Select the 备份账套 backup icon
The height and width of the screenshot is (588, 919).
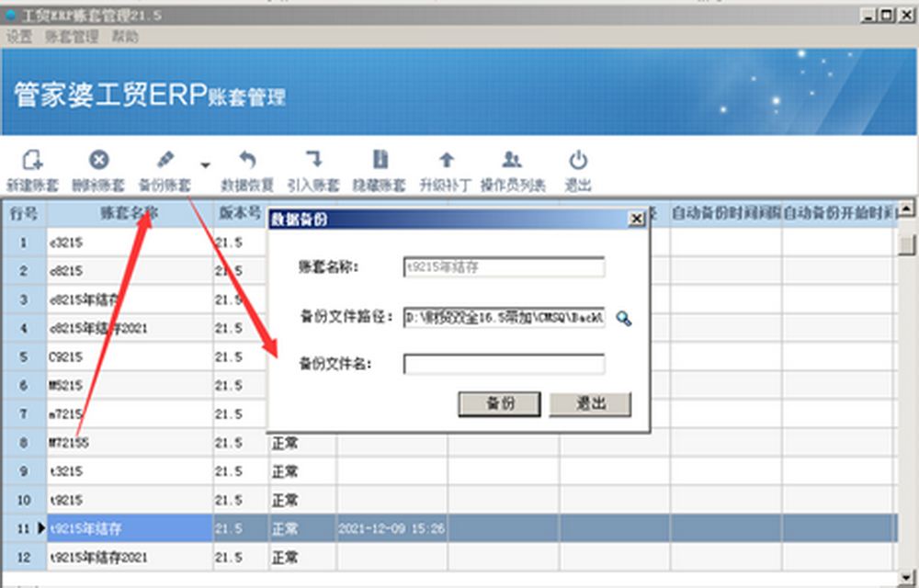pyautogui.click(x=165, y=160)
